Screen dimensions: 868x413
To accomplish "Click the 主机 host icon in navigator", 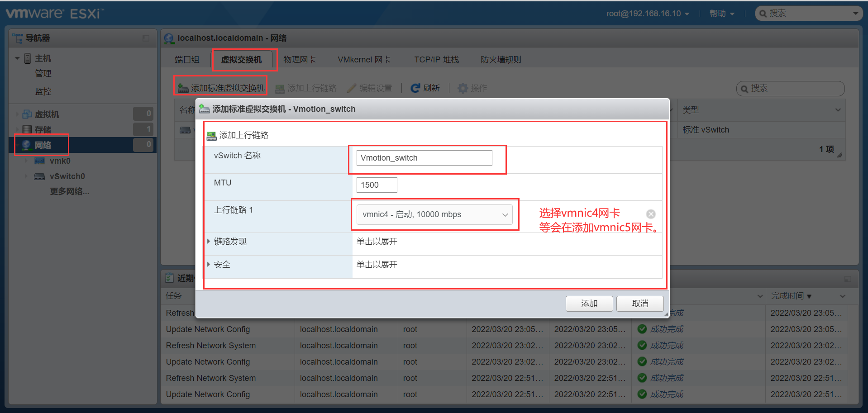I will pyautogui.click(x=28, y=58).
